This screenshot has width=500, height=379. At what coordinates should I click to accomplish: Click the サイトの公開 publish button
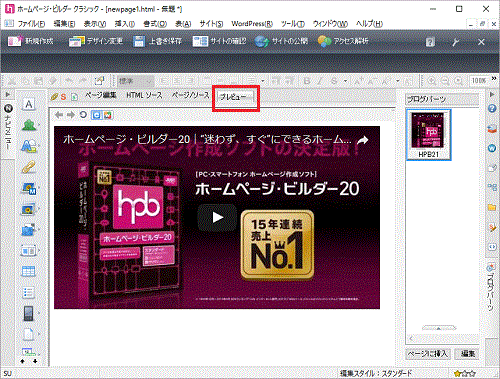(281, 41)
